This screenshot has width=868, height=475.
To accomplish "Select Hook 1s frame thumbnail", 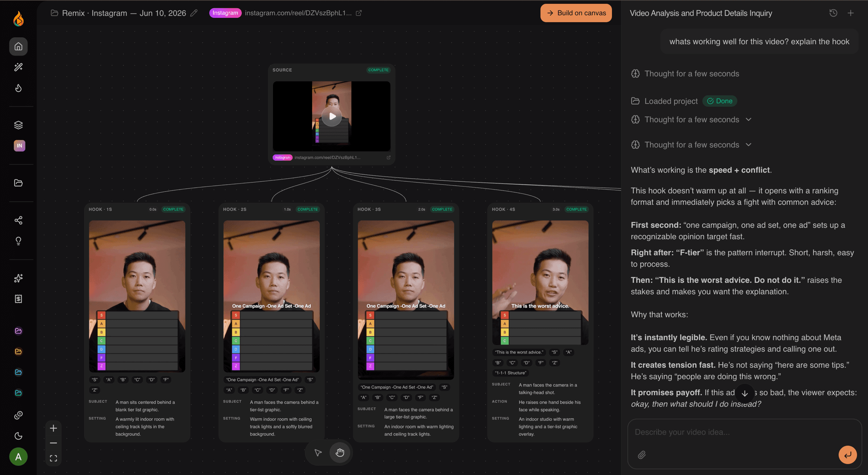I will (137, 296).
